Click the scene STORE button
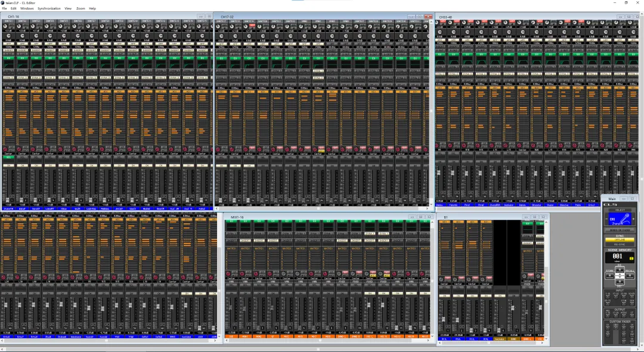644x352 pixels. pos(609,275)
